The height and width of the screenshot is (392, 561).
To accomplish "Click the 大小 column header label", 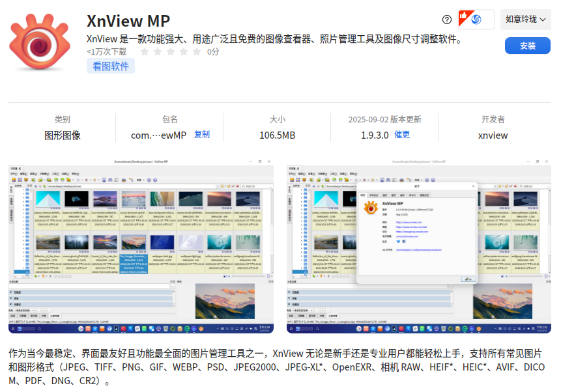I will pyautogui.click(x=278, y=119).
